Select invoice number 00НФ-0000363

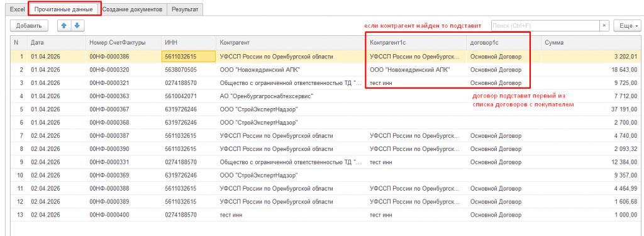[109, 96]
